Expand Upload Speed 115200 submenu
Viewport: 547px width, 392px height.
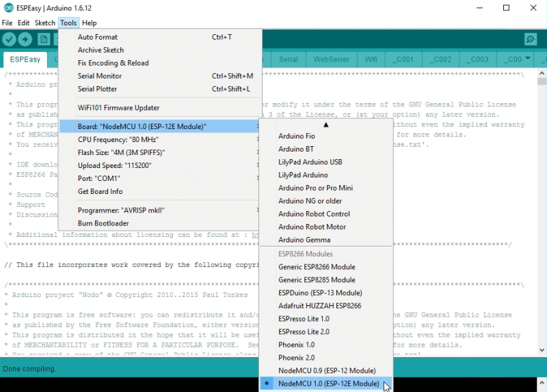159,165
